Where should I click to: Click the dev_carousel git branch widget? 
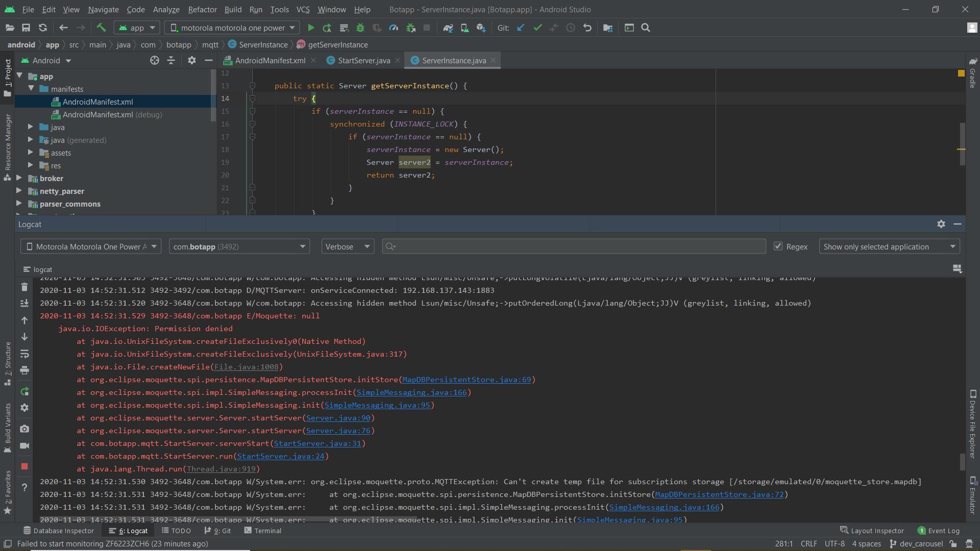(916, 544)
